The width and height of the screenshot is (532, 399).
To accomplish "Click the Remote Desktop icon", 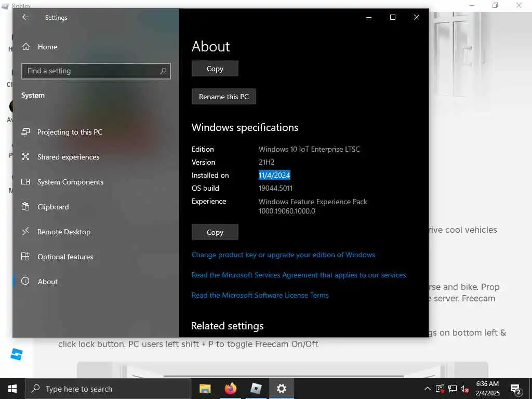I will 25,231.
